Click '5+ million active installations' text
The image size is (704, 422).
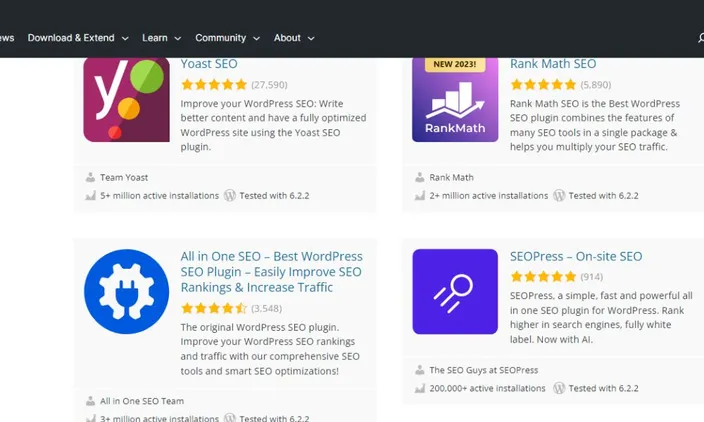point(159,196)
